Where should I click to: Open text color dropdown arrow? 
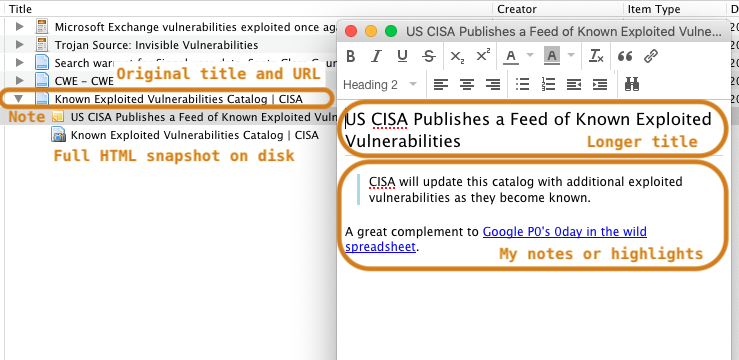(x=530, y=56)
